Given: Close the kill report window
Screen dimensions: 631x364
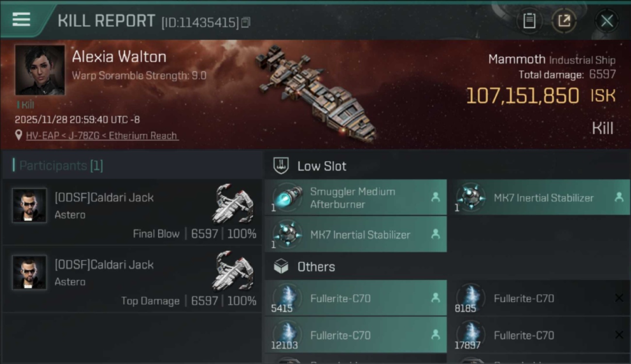Looking at the screenshot, I should (607, 21).
